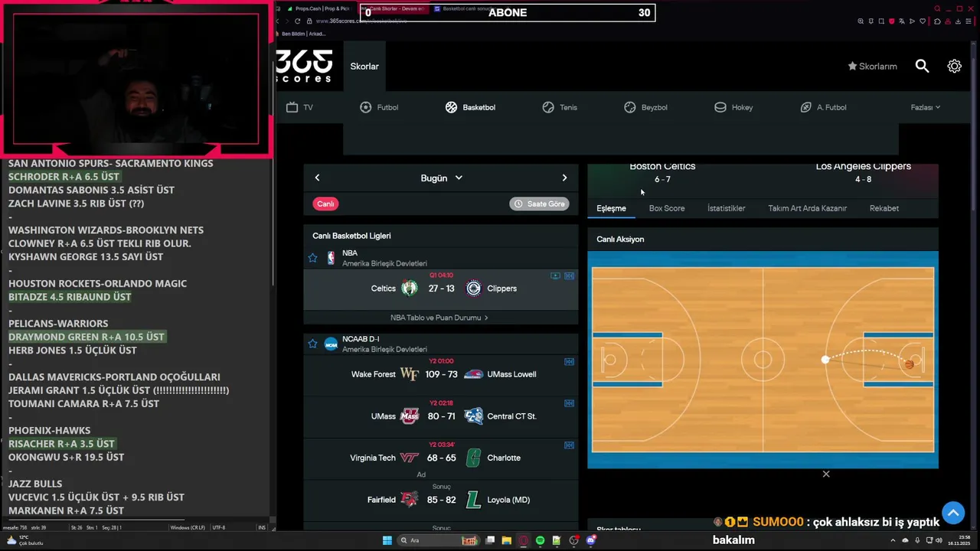The height and width of the screenshot is (551, 980).
Task: Go to next day arrow
Action: click(x=564, y=178)
